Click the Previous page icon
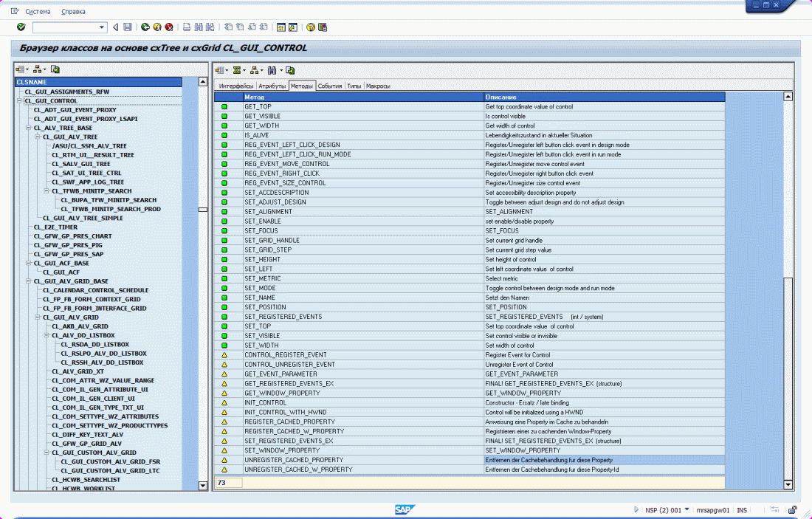Image resolution: width=812 pixels, height=519 pixels. pos(241,27)
